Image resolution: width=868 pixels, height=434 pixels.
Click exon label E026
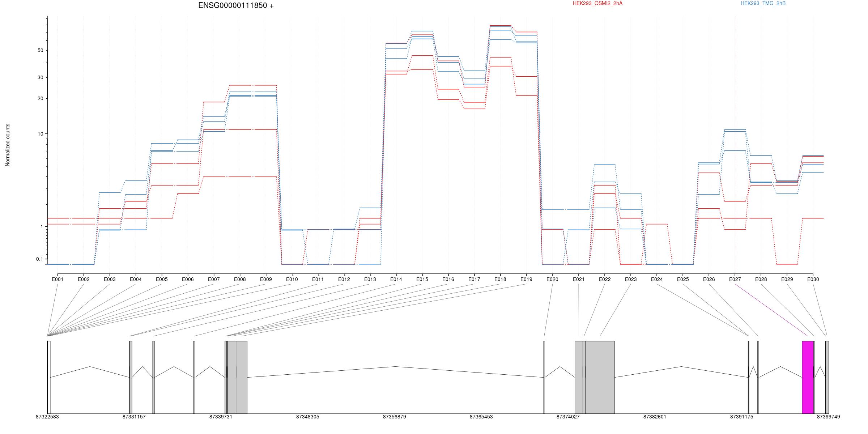(709, 279)
